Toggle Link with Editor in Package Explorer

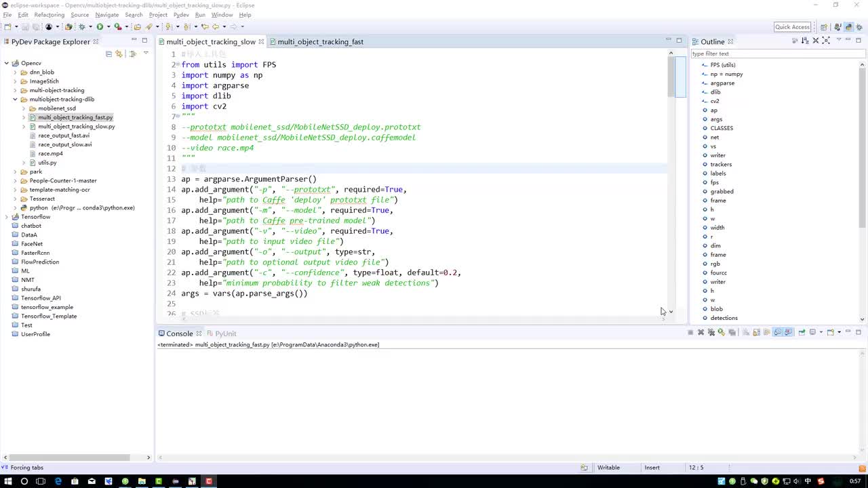click(119, 54)
